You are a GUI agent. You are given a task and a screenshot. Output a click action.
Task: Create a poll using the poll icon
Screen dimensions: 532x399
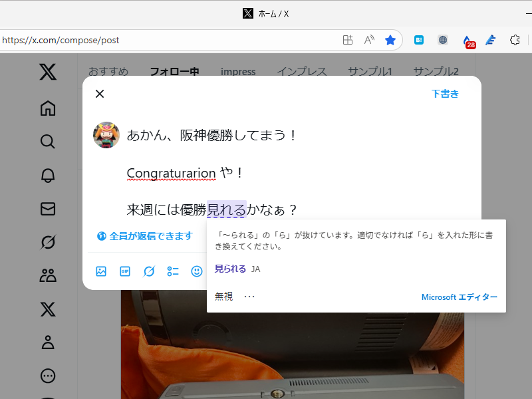click(173, 271)
